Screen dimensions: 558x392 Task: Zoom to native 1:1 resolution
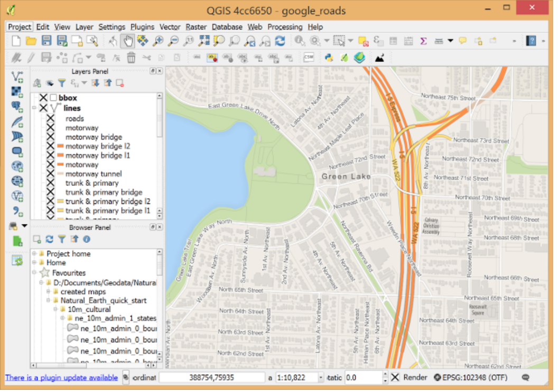[x=188, y=41]
